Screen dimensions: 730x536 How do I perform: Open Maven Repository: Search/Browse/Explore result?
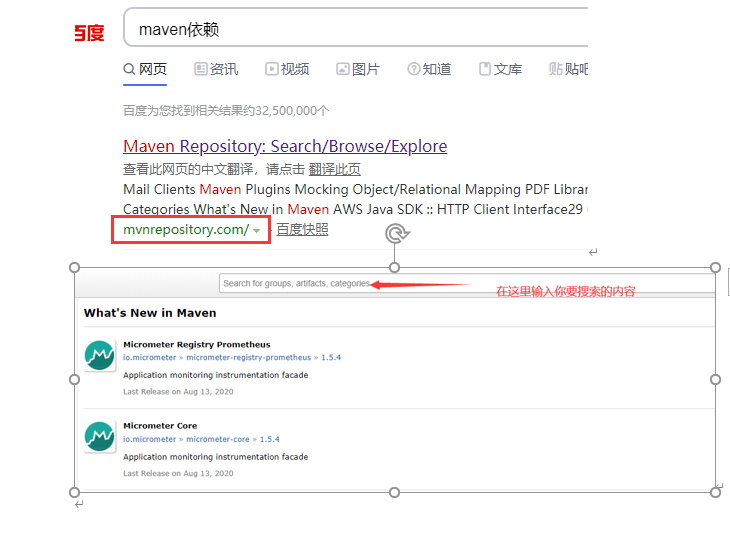click(x=285, y=146)
